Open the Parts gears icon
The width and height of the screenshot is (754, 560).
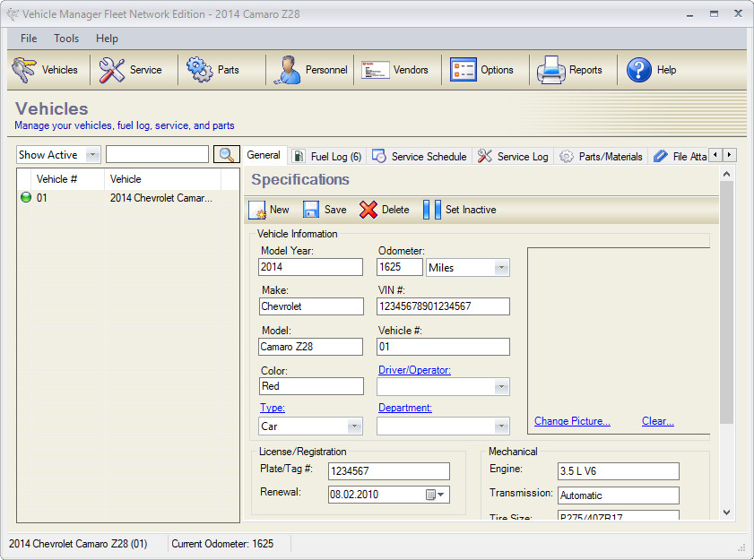199,70
